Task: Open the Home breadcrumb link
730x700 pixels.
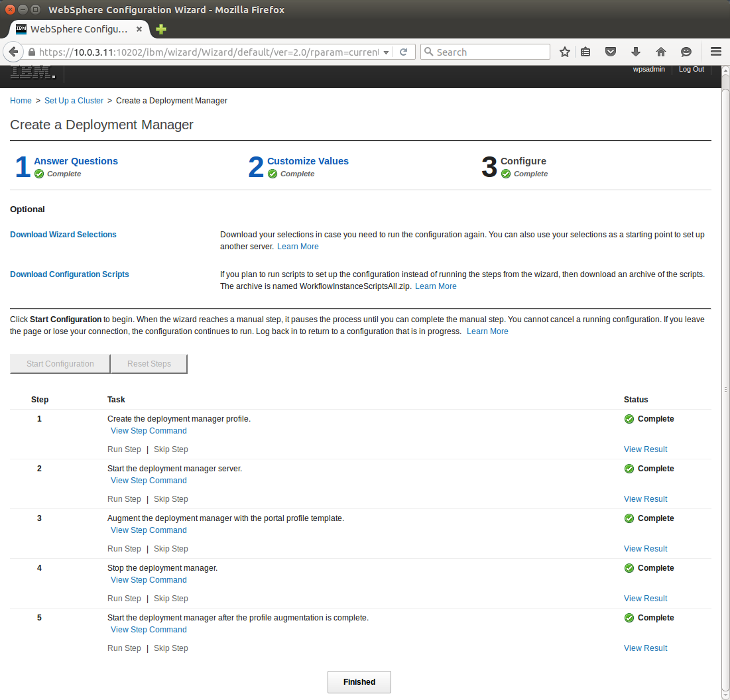Action: 21,101
